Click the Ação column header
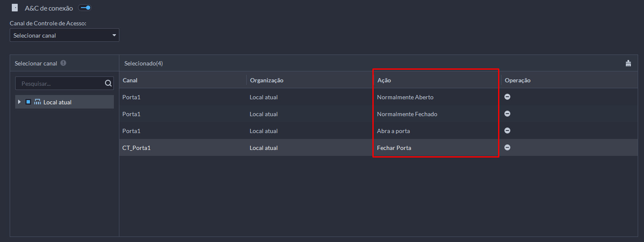The image size is (644, 242). point(384,80)
